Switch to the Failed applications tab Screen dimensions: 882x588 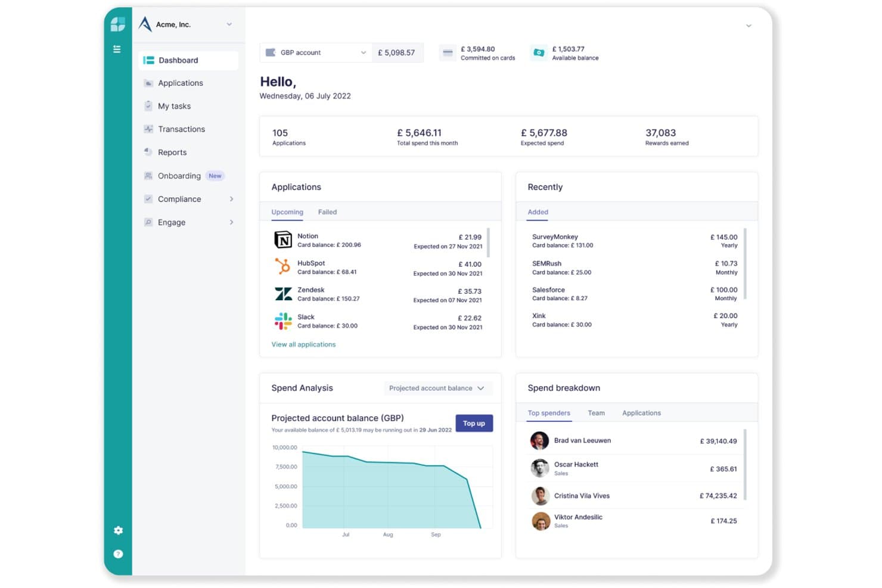tap(327, 212)
